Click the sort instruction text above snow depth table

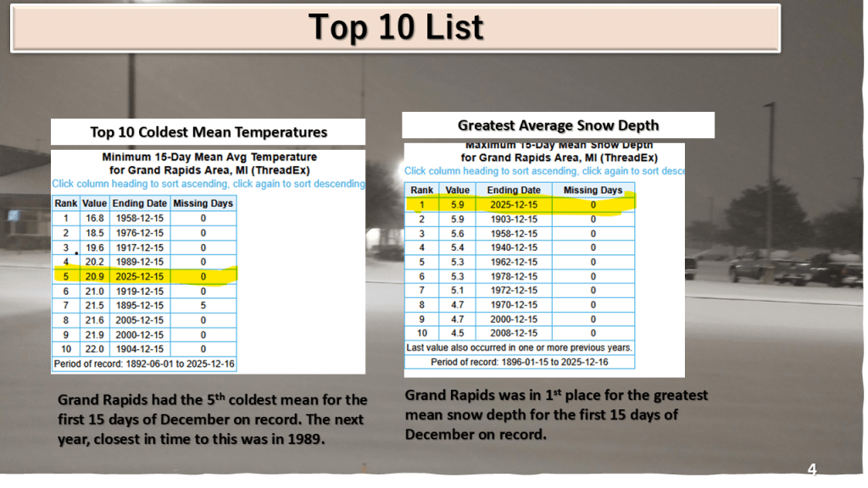(x=544, y=171)
